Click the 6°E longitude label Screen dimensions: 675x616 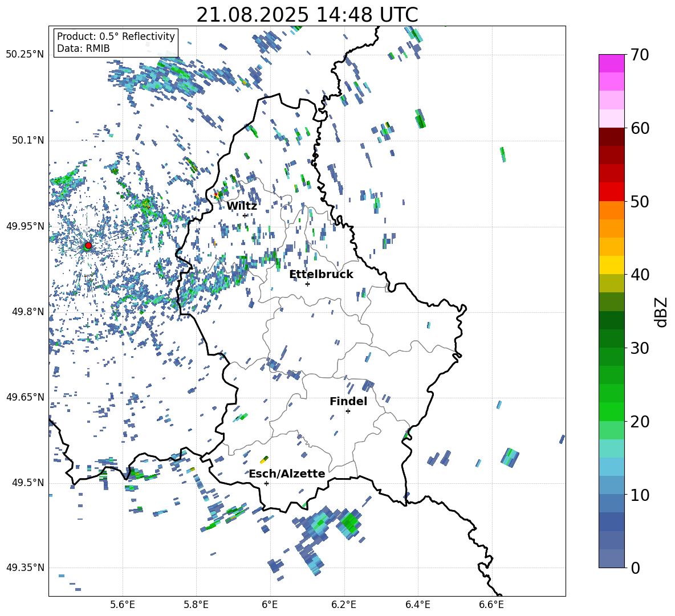[x=270, y=605]
